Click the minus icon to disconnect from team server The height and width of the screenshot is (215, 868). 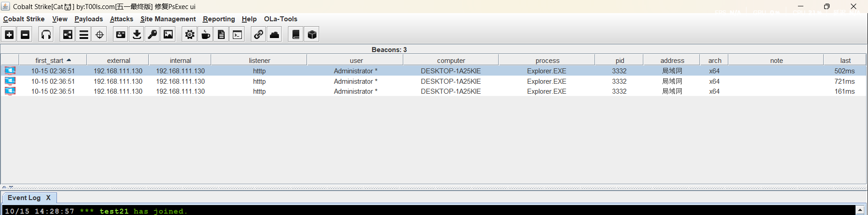coord(25,34)
